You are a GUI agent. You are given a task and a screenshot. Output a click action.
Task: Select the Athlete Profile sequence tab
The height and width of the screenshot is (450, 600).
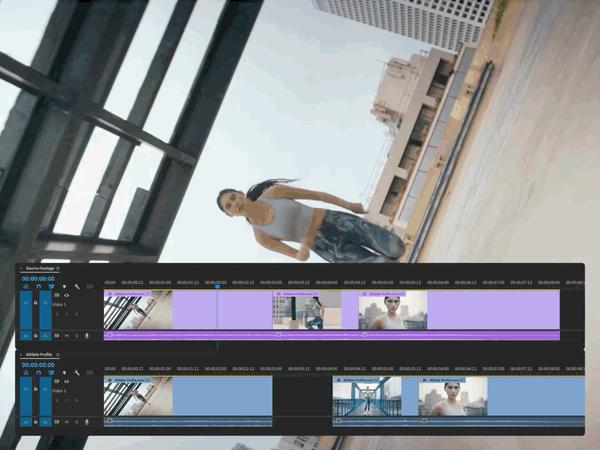pyautogui.click(x=39, y=354)
